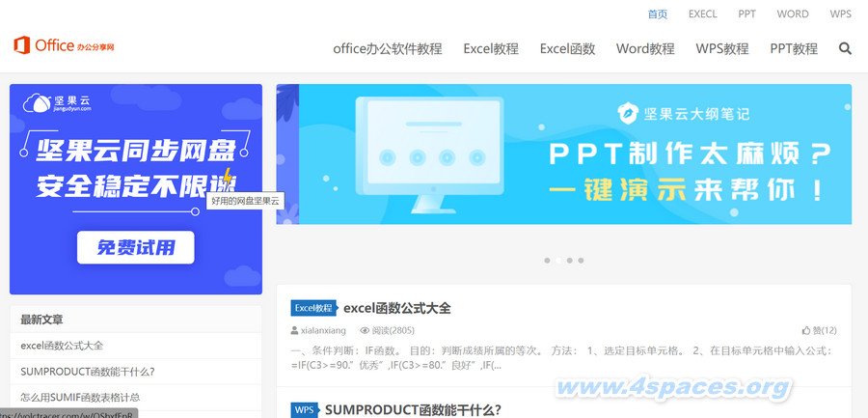The image size is (868, 418).
Task: Select the third carousel dot
Action: point(569,261)
